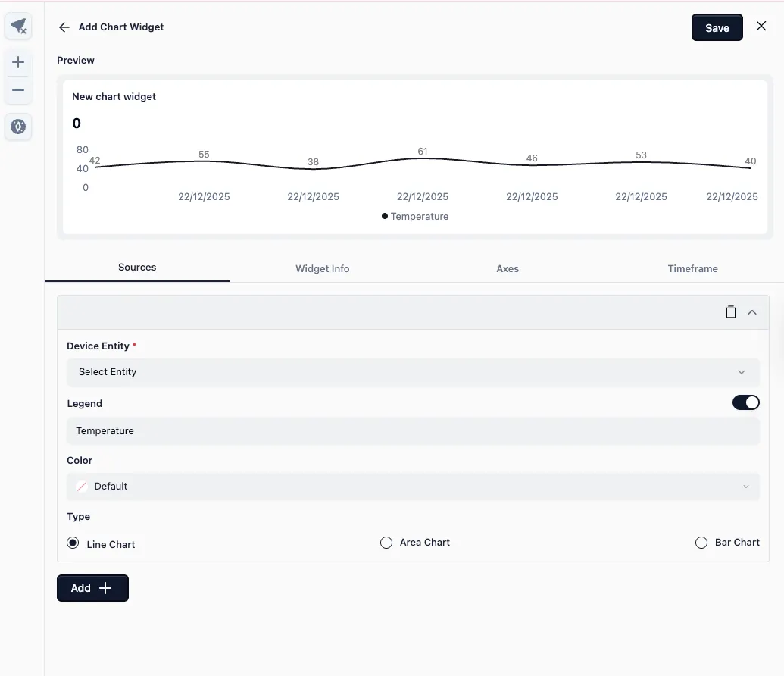Click the Temperature legend dot in chart
Viewport: 784px width, 676px height.
[385, 217]
